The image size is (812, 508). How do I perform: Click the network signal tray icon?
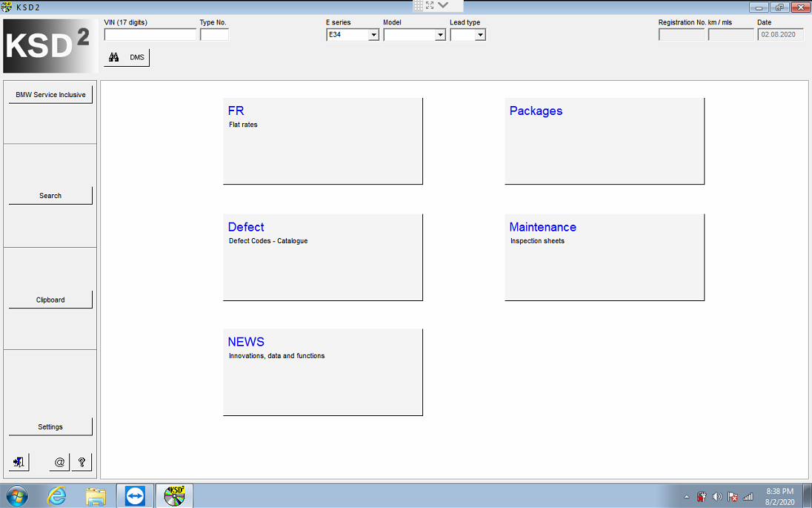tap(748, 497)
